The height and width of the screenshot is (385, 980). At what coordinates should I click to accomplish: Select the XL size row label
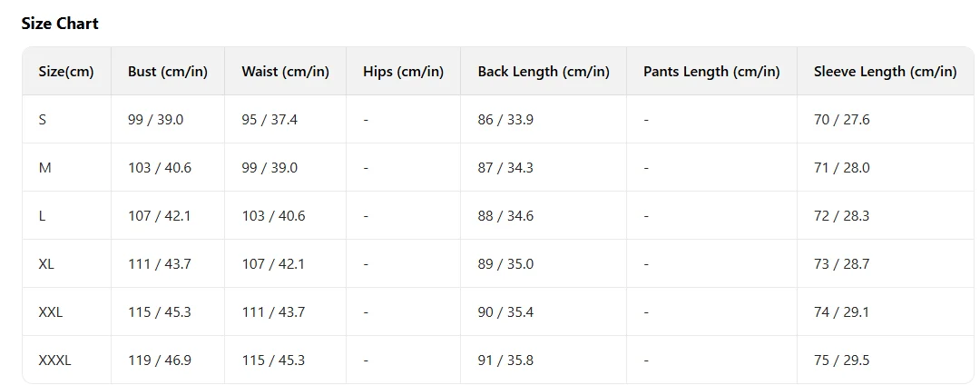[46, 264]
